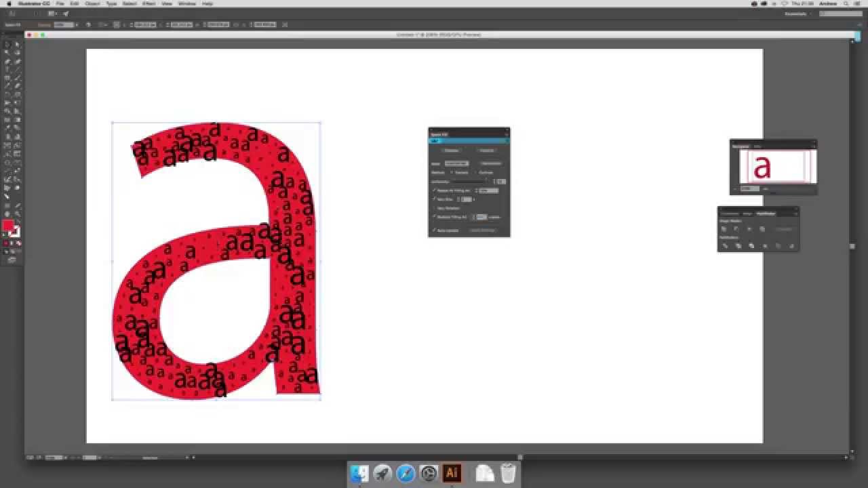
Task: Open the Essentials workspace switcher
Action: 799,14
